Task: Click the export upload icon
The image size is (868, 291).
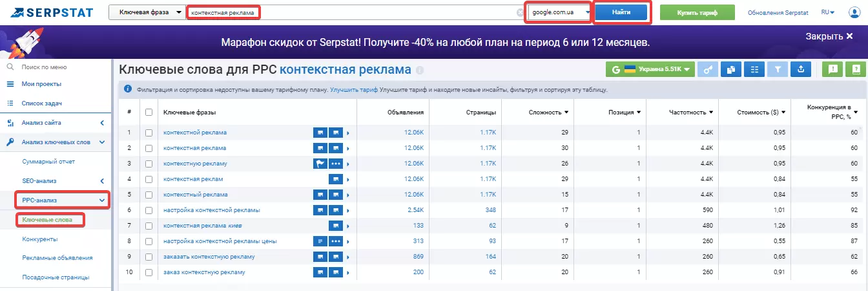Action: click(801, 69)
